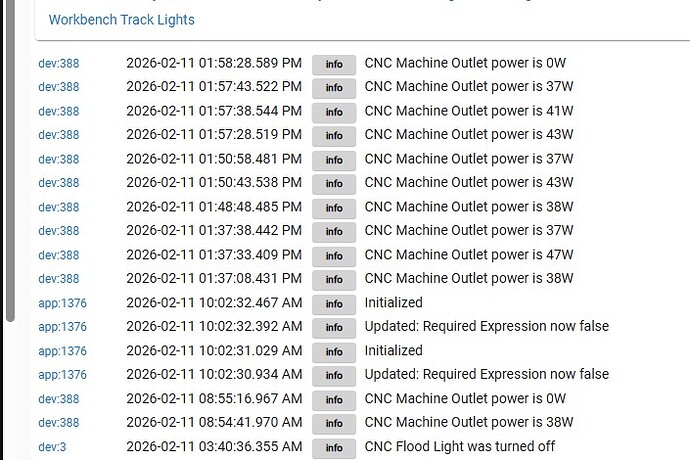Click info button for the 0W reading at 01:58:28.589 PM
This screenshot has height=460, width=690.
tap(334, 64)
